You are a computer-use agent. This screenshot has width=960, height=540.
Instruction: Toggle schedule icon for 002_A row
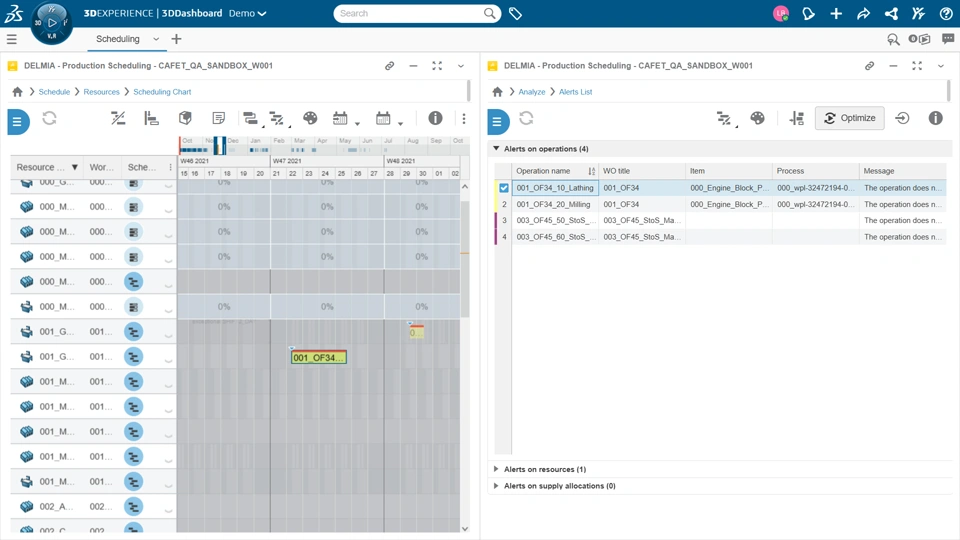pos(133,506)
